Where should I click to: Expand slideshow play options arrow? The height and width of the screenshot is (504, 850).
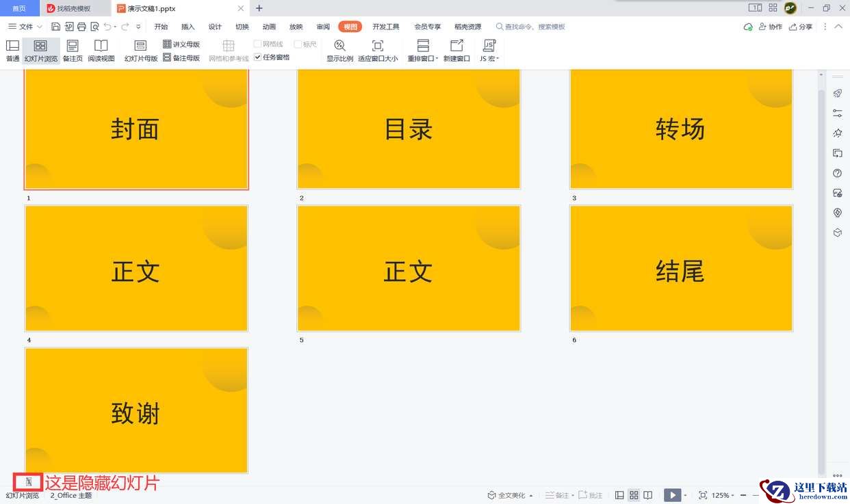pos(686,495)
